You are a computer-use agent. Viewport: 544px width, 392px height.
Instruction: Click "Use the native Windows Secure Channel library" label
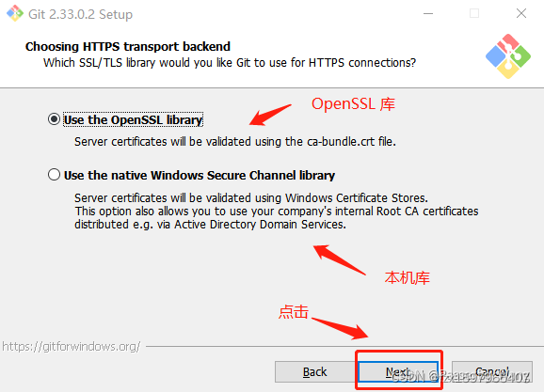200,176
